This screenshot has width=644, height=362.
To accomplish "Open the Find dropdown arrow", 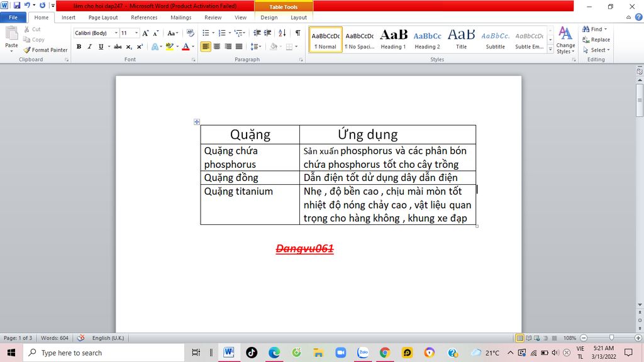I will (x=606, y=29).
